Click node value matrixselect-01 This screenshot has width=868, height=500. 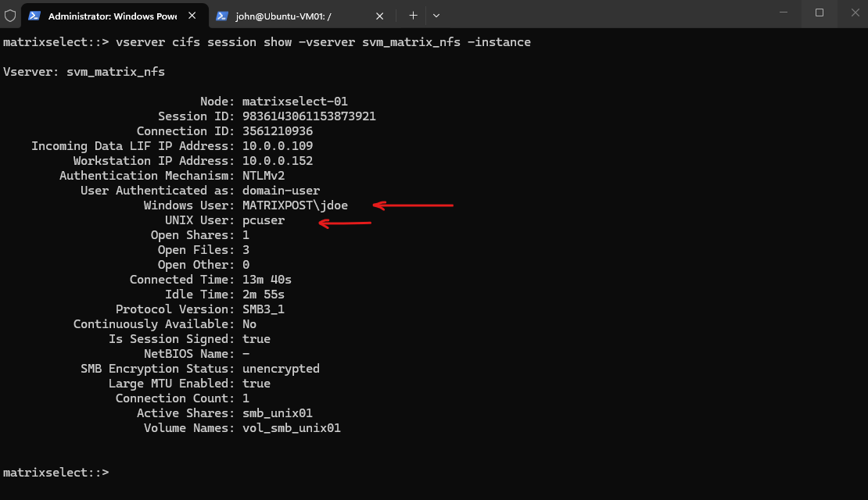coord(295,102)
